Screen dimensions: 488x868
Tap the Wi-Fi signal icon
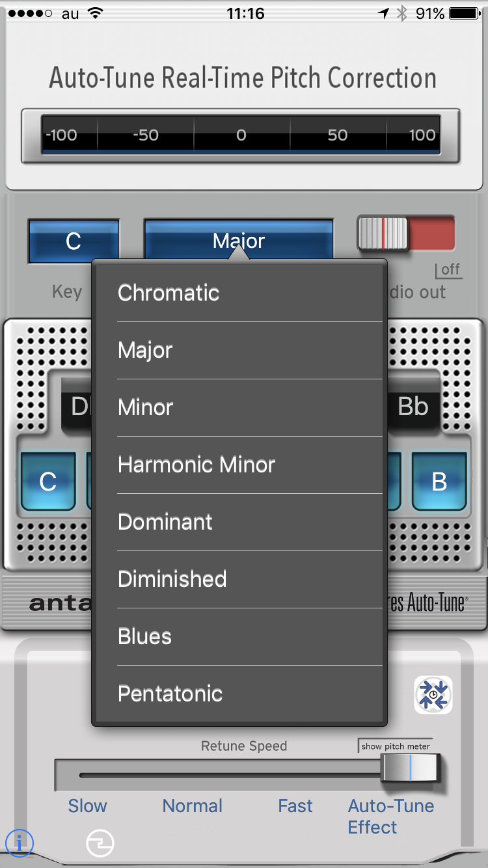point(95,13)
